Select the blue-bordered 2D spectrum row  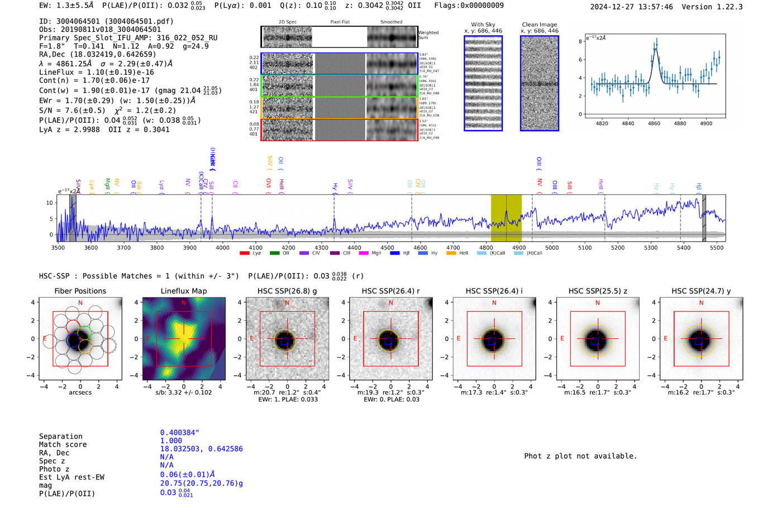coord(340,64)
